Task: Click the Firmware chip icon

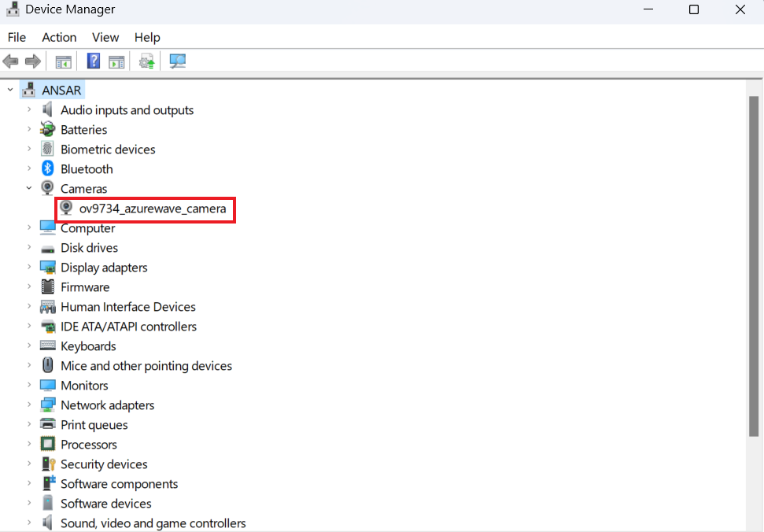Action: (47, 286)
